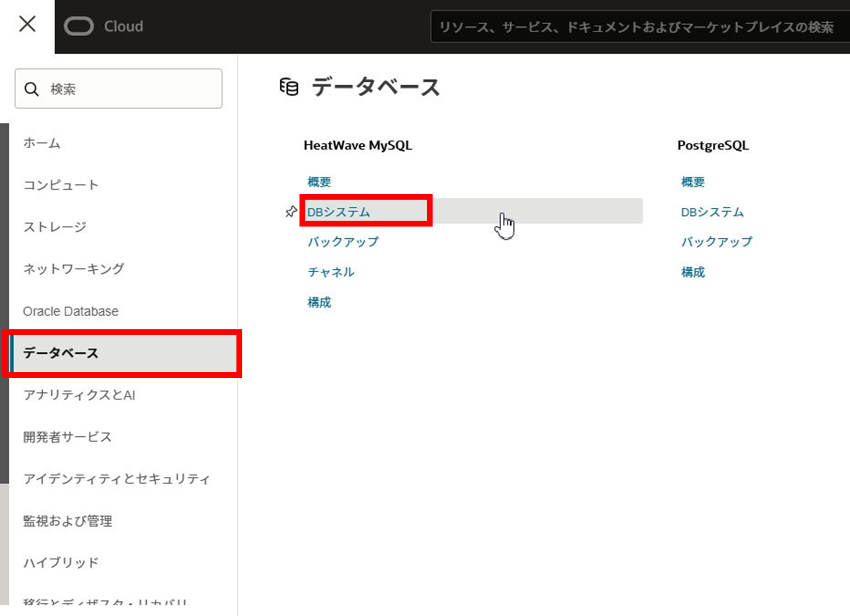Click the 検索 field in the side menu

[x=117, y=88]
